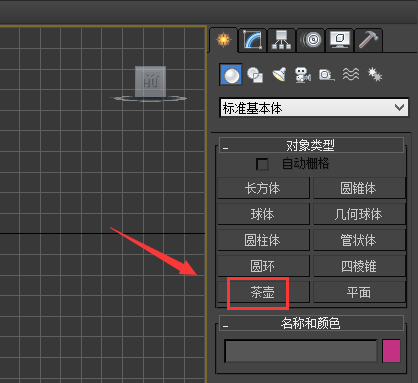Image resolution: width=418 pixels, height=383 pixels.
Task: Open the 标准基本体 dropdown list
Action: tap(314, 107)
